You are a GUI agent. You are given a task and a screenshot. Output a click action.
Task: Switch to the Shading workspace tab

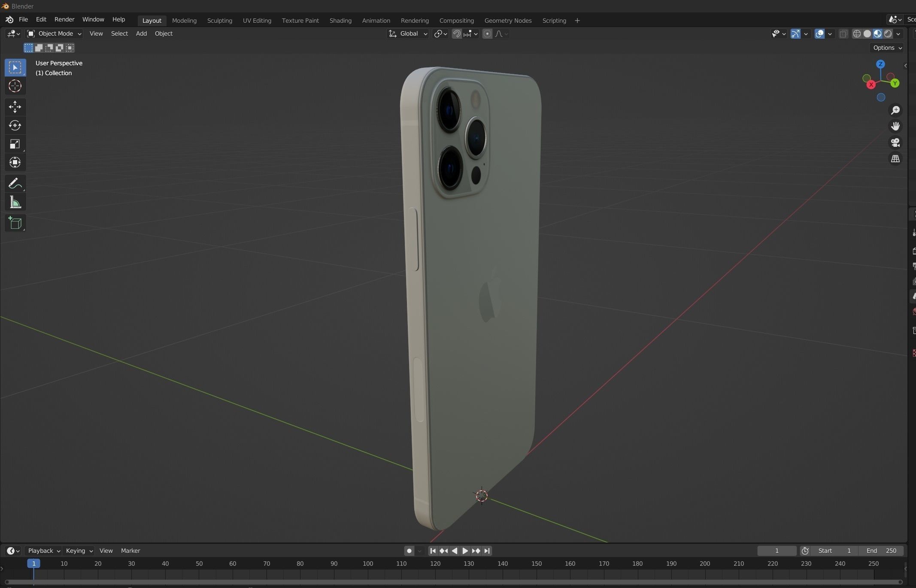(x=340, y=21)
